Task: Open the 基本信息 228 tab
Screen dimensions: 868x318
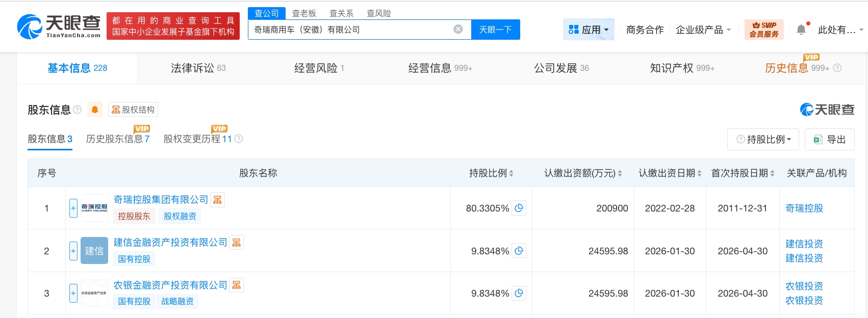Action: click(77, 68)
